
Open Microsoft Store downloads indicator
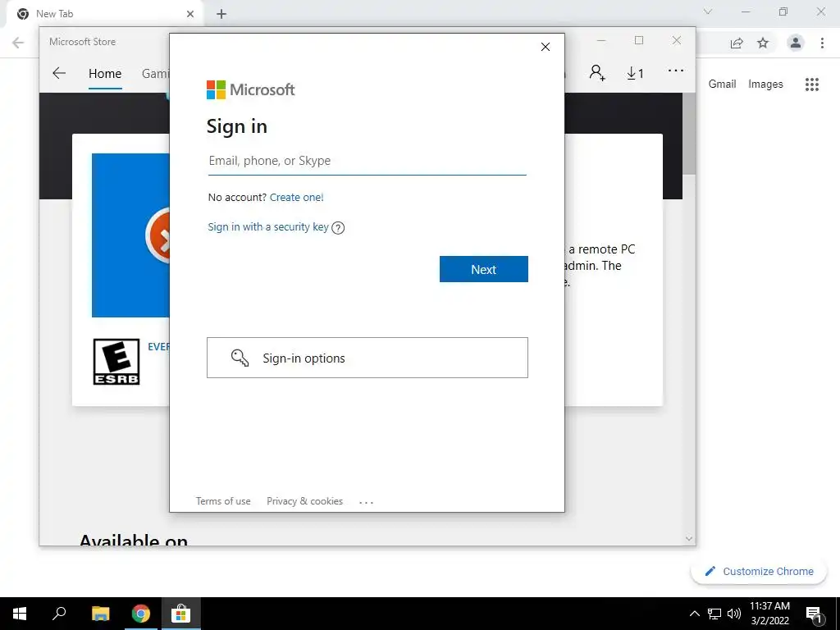[x=635, y=73]
